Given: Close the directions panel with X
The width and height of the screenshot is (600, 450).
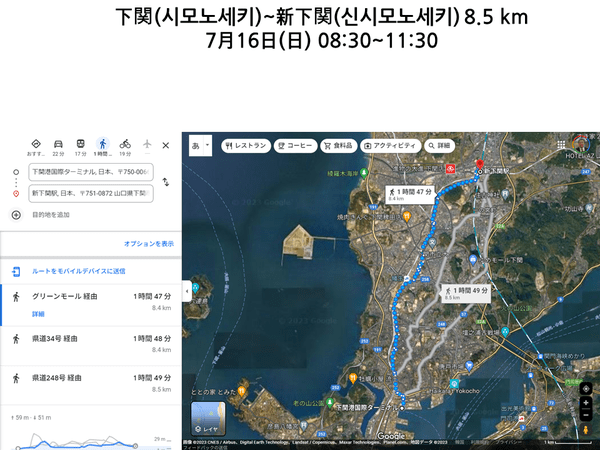Looking at the screenshot, I should [166, 145].
